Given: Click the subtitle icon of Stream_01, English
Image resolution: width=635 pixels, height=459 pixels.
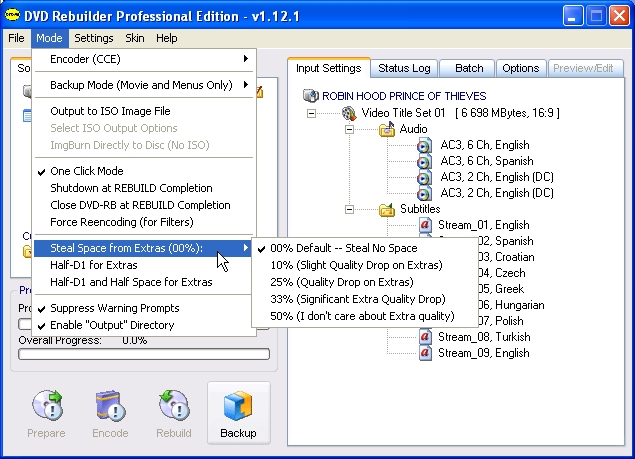Looking at the screenshot, I should click(425, 225).
